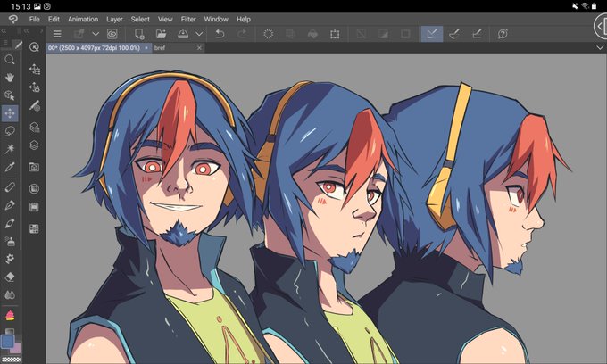Expand save options dropdown arrow
Screen dimensions: 607x364
(x=199, y=34)
